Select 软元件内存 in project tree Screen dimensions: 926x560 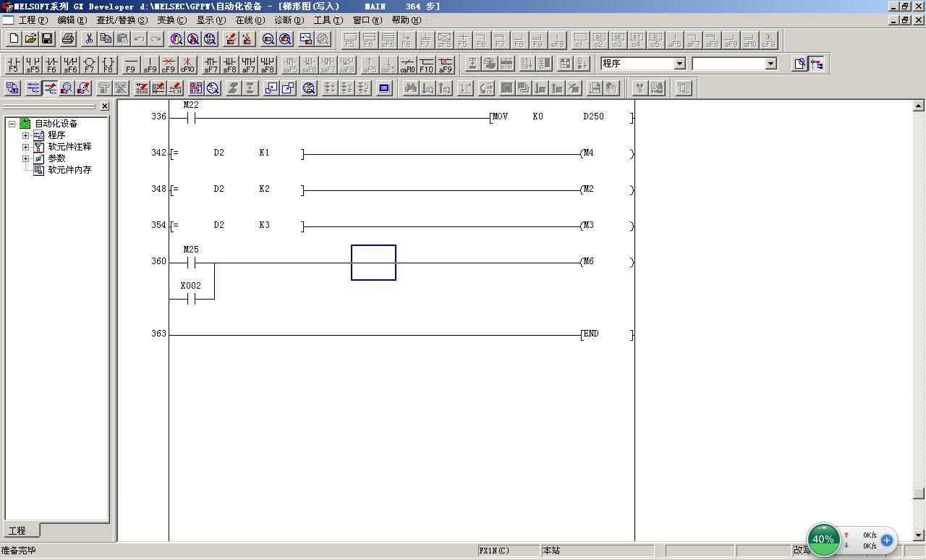(x=69, y=170)
